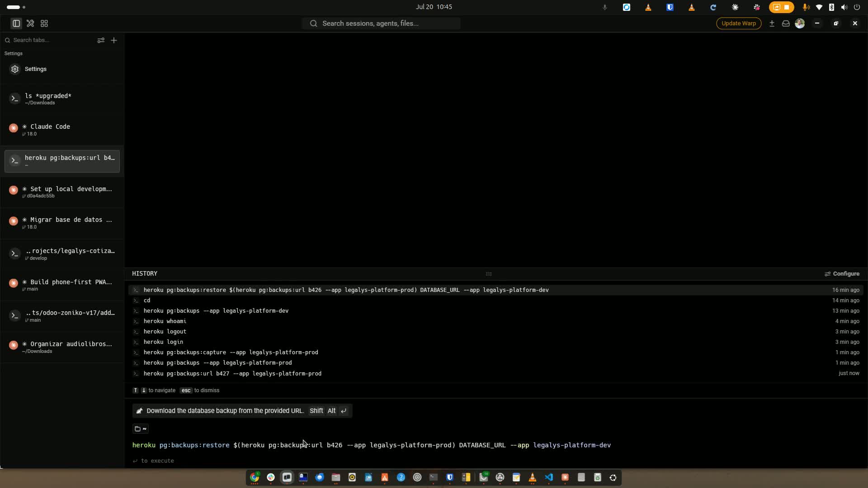Focus the Search sessions, agents, files field
Viewport: 868px width, 488px height.
(x=381, y=23)
